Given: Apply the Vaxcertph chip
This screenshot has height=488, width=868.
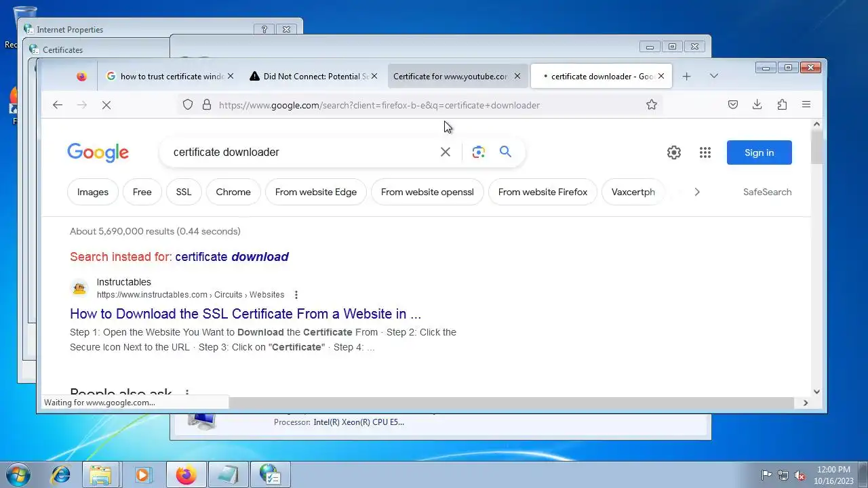Looking at the screenshot, I should pos(633,192).
